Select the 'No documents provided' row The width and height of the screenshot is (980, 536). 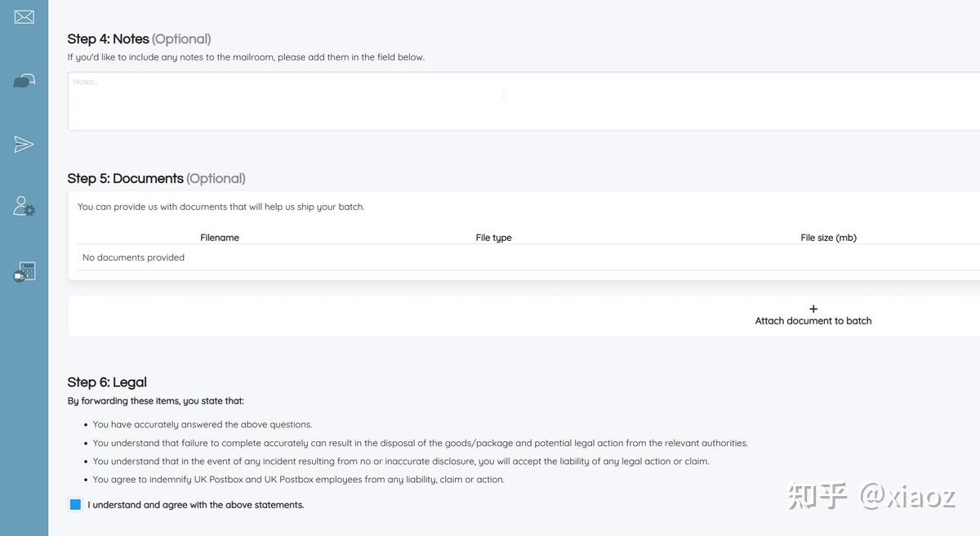(x=134, y=257)
